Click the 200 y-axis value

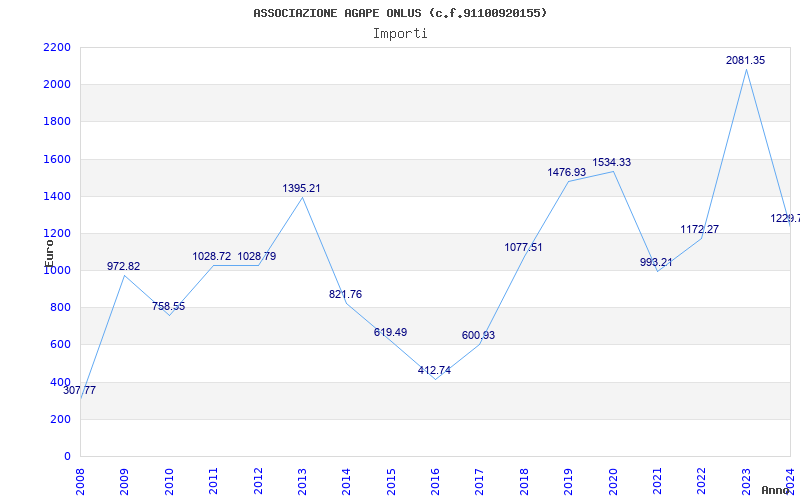tap(61, 419)
